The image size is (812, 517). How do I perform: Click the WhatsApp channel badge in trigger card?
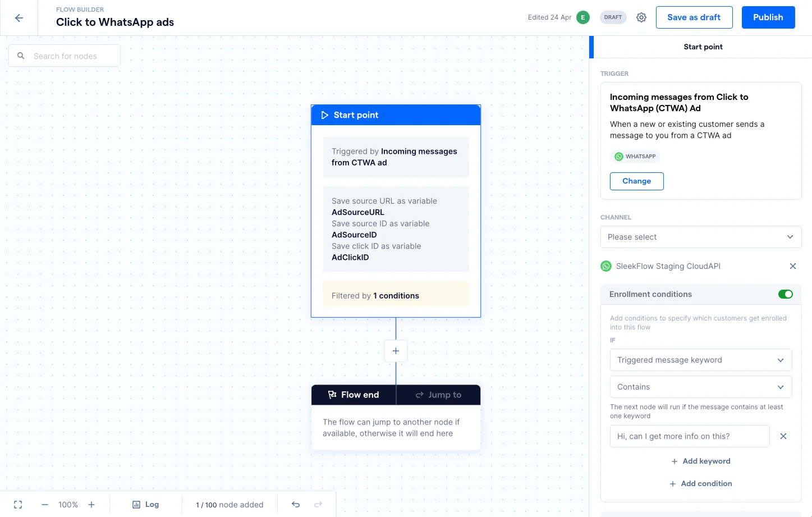click(635, 157)
